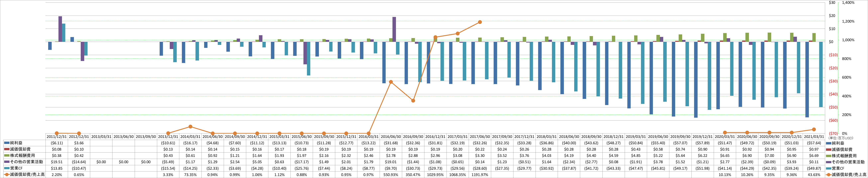Select the 73.35% ratio cell

[x=190, y=175]
